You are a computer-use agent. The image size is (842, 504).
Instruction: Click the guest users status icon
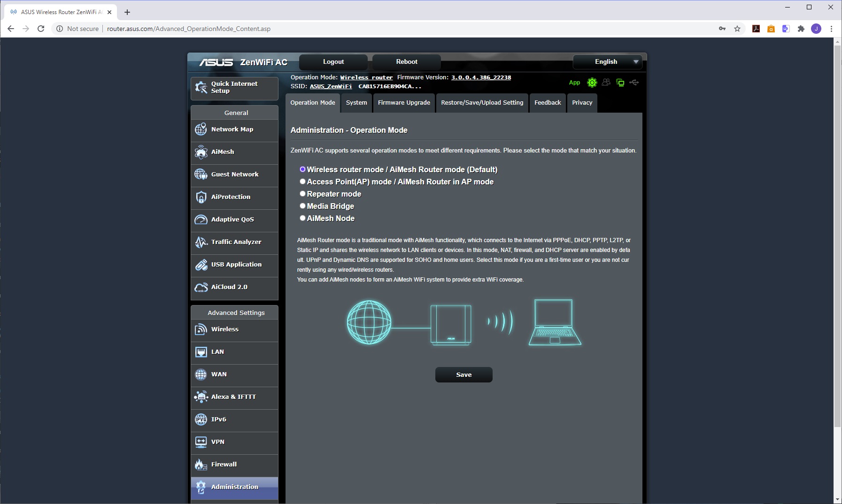(606, 83)
